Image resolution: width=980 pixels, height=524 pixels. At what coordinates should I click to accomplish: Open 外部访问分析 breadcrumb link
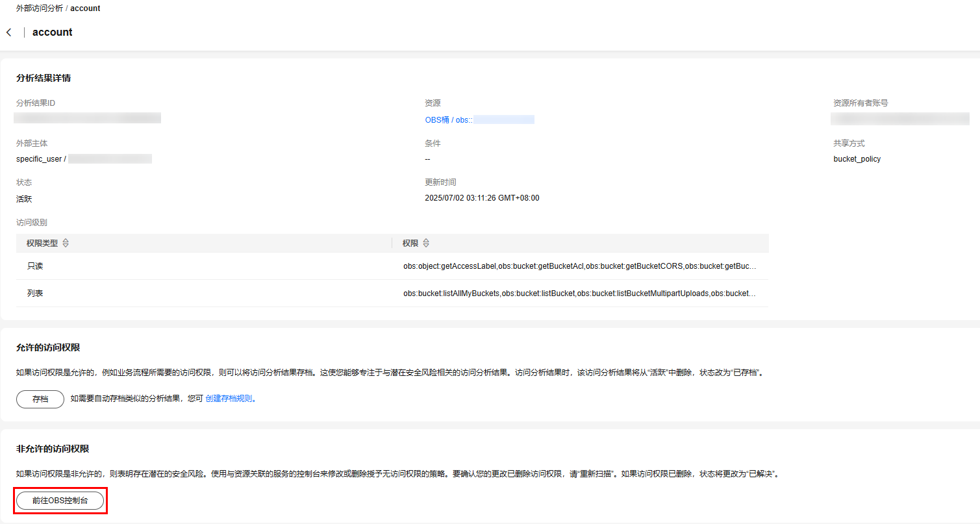pyautogui.click(x=40, y=8)
